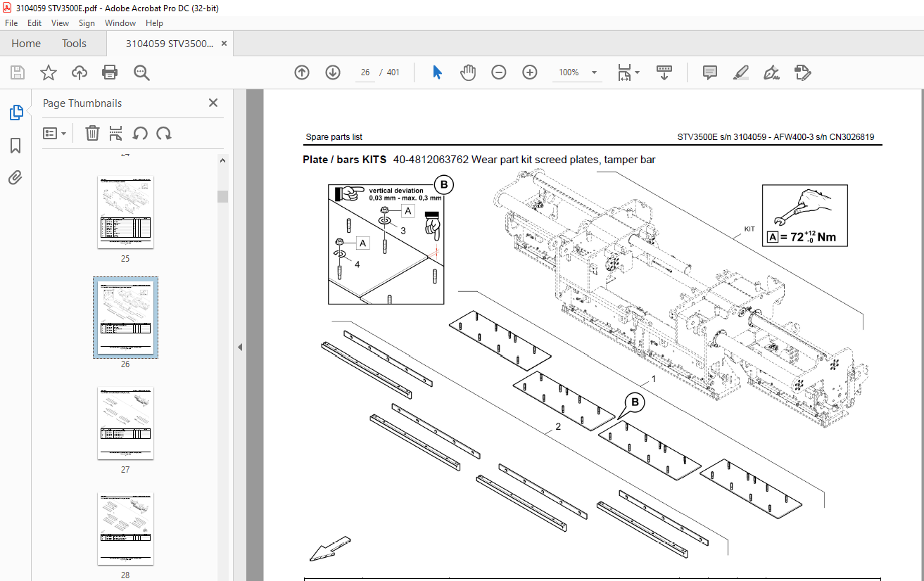Select the page 26 thumbnail
924x581 pixels.
(x=125, y=317)
